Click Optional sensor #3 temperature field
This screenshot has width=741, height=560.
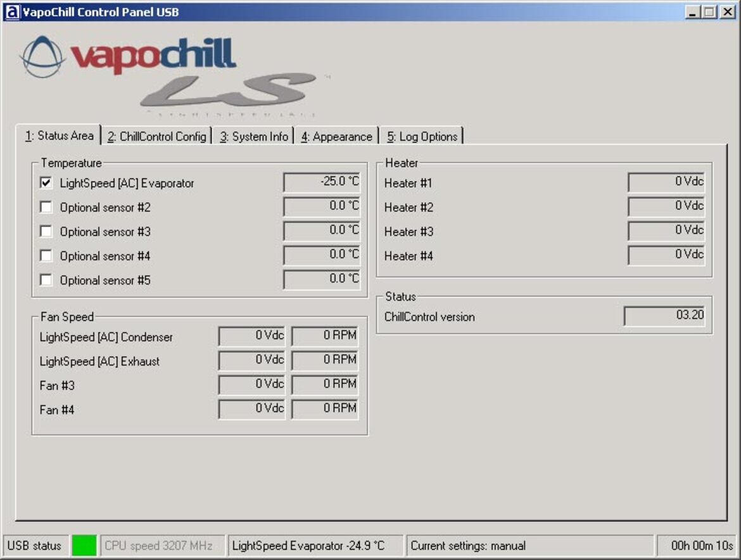point(322,231)
